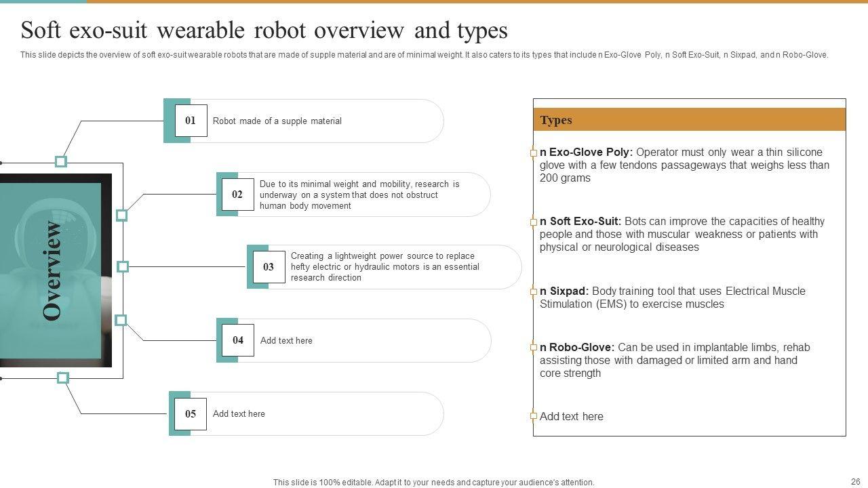The width and height of the screenshot is (868, 488).
Task: Click the slide title text
Action: click(264, 30)
